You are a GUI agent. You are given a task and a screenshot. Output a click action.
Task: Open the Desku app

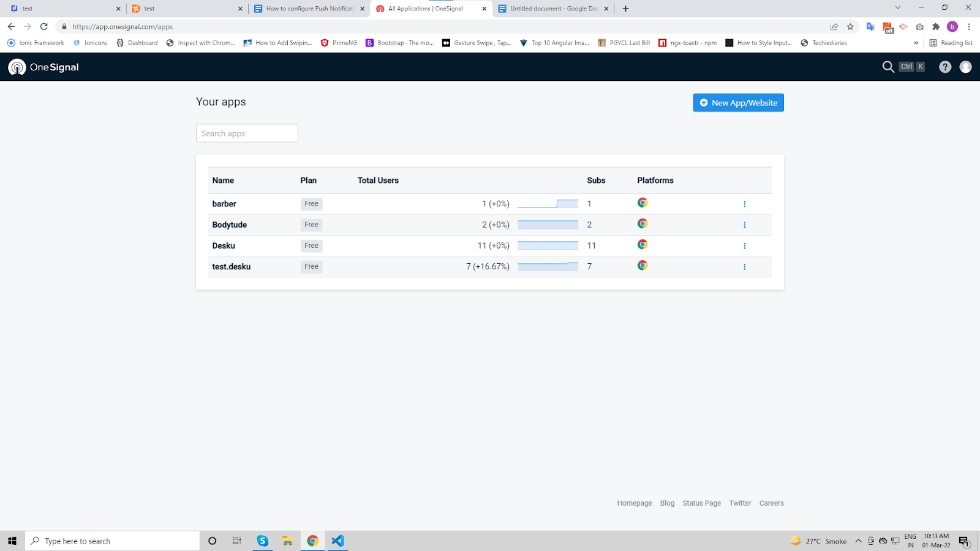[224, 246]
